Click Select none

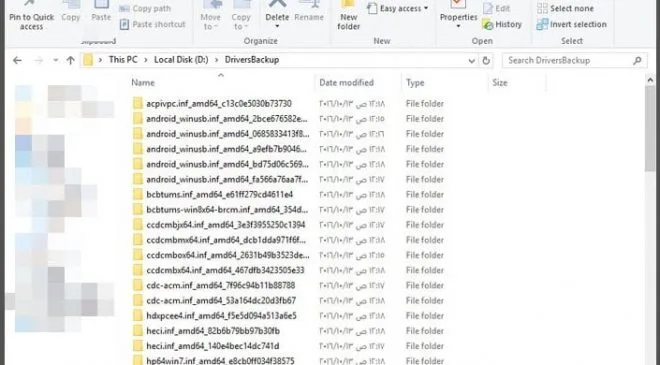(565, 8)
